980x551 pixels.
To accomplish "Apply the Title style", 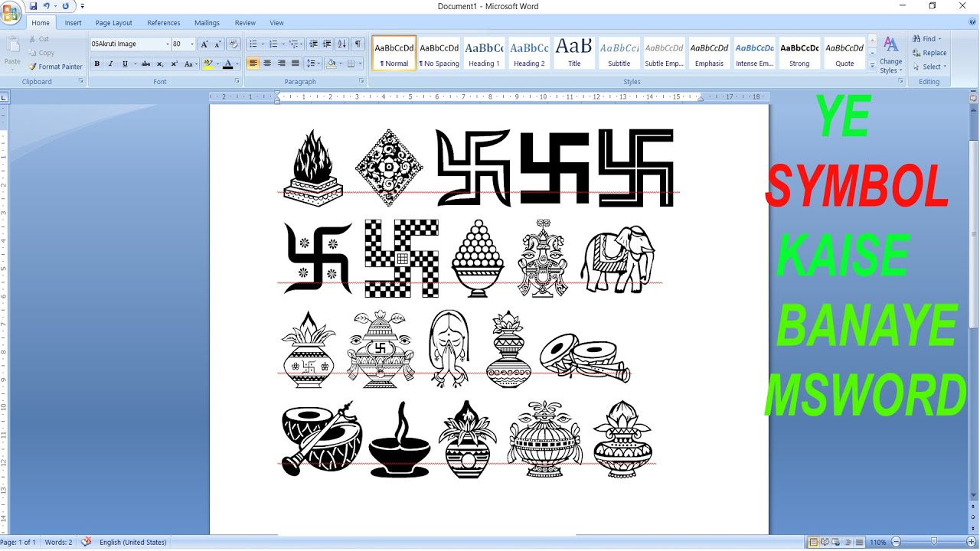I will pos(574,54).
